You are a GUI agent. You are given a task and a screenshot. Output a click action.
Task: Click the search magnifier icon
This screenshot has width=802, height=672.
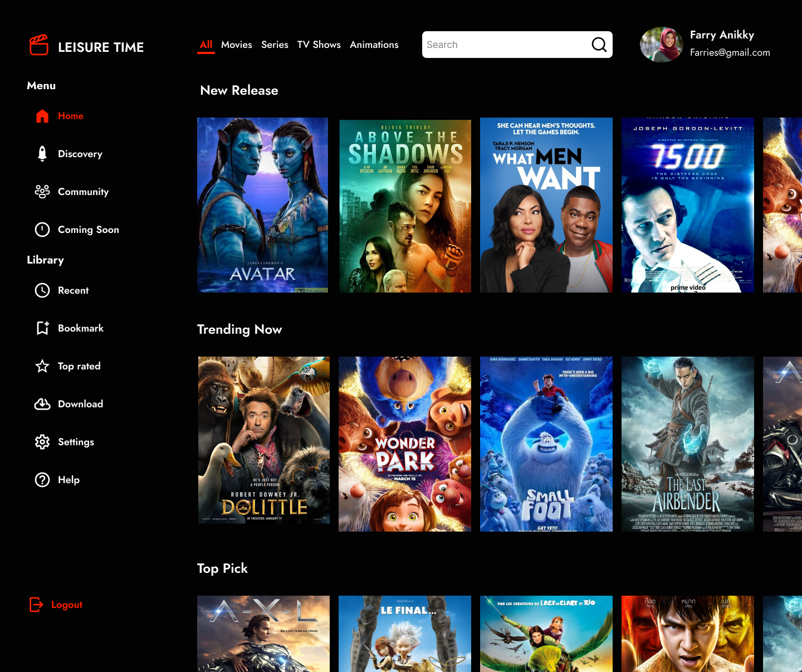pos(599,45)
